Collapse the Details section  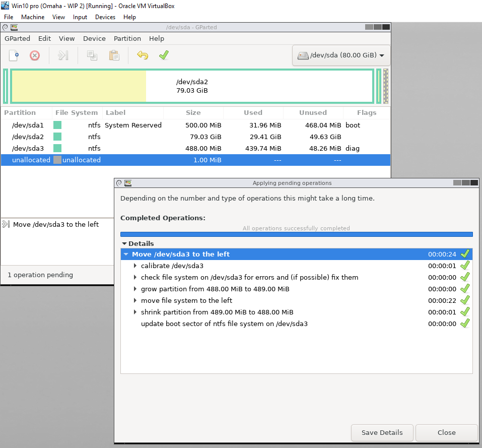coord(124,243)
